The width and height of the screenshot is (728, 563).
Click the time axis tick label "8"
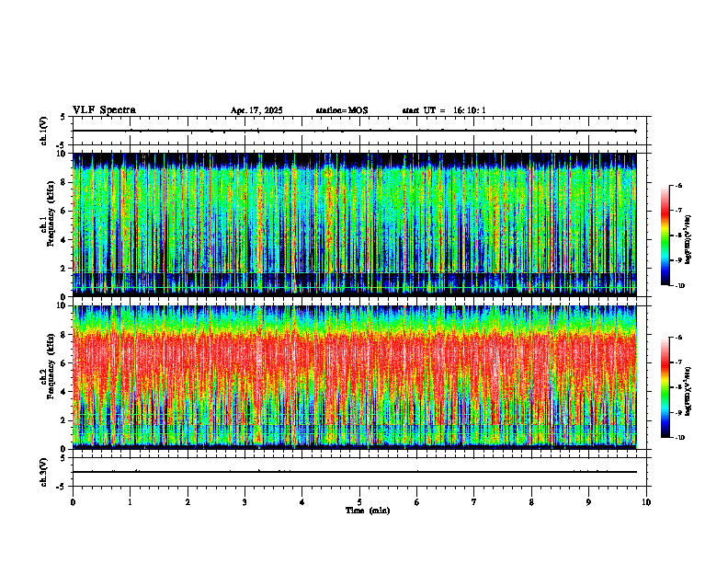[x=531, y=502]
